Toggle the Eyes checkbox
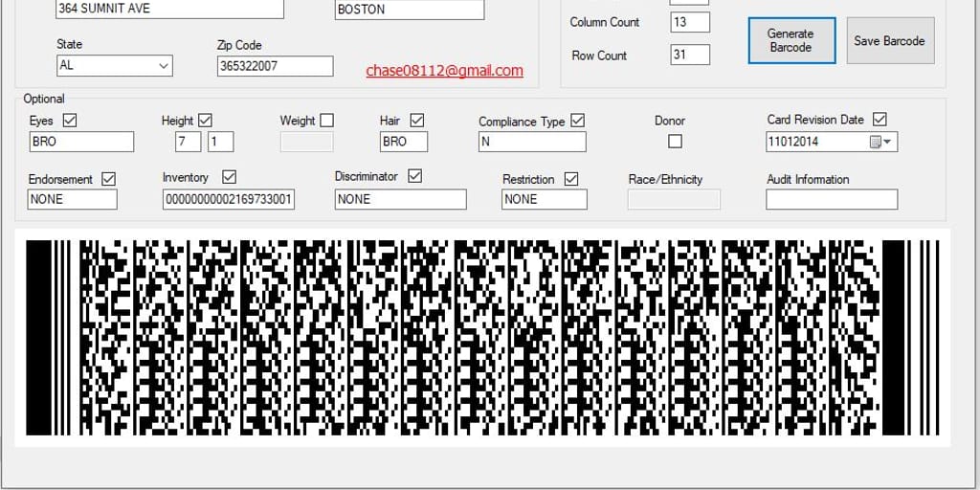This screenshot has width=980, height=490. (69, 121)
